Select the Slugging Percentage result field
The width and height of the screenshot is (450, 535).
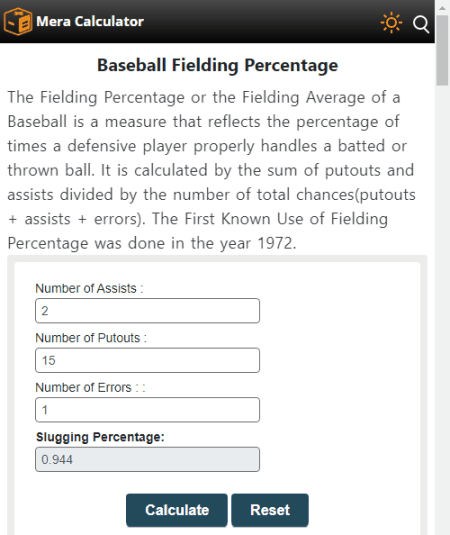147,460
